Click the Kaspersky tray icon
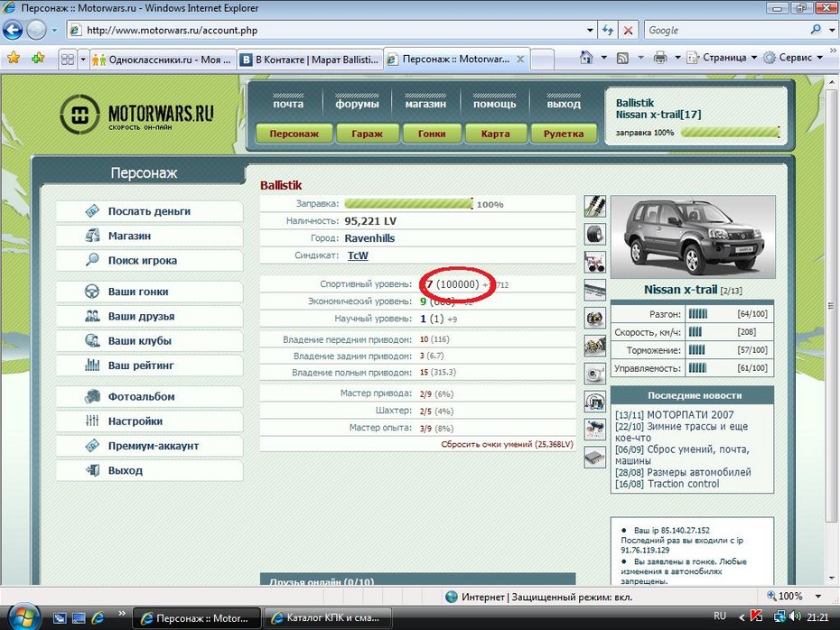The image size is (840, 630). tap(756, 616)
